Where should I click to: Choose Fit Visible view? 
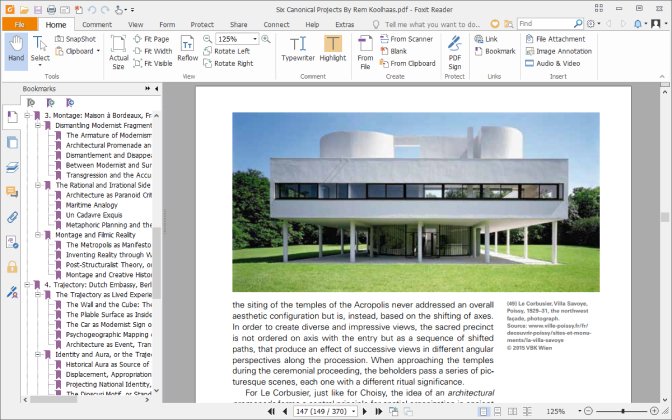coord(152,63)
